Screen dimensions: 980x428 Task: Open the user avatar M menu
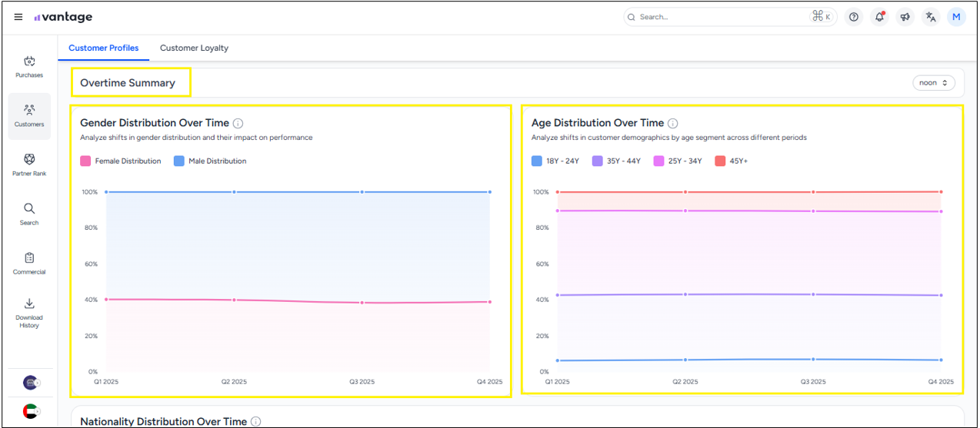pos(956,17)
